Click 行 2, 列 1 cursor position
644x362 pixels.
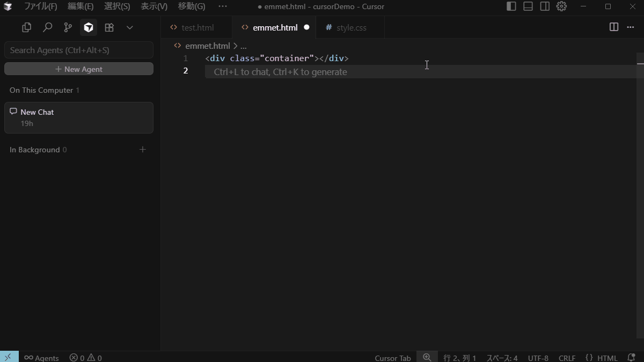pos(460,358)
